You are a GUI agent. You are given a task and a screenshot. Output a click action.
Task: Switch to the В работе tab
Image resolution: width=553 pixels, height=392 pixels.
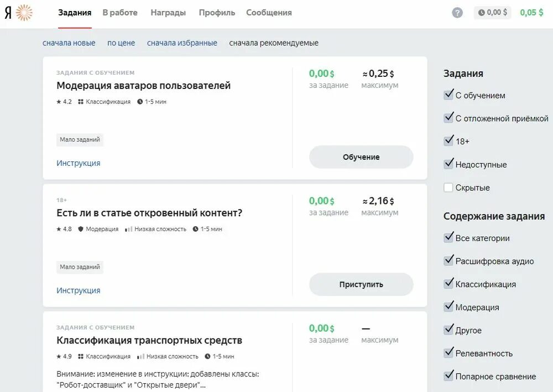coord(120,13)
